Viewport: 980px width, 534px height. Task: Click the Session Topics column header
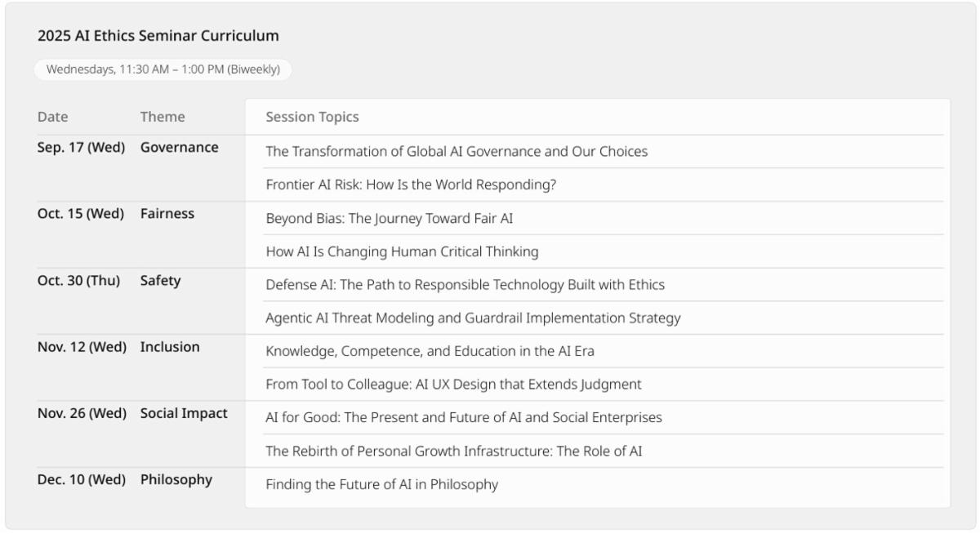pyautogui.click(x=312, y=117)
